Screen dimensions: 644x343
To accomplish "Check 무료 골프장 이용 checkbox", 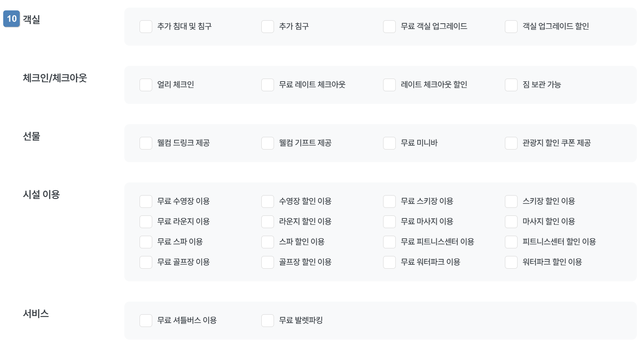I will (x=146, y=262).
